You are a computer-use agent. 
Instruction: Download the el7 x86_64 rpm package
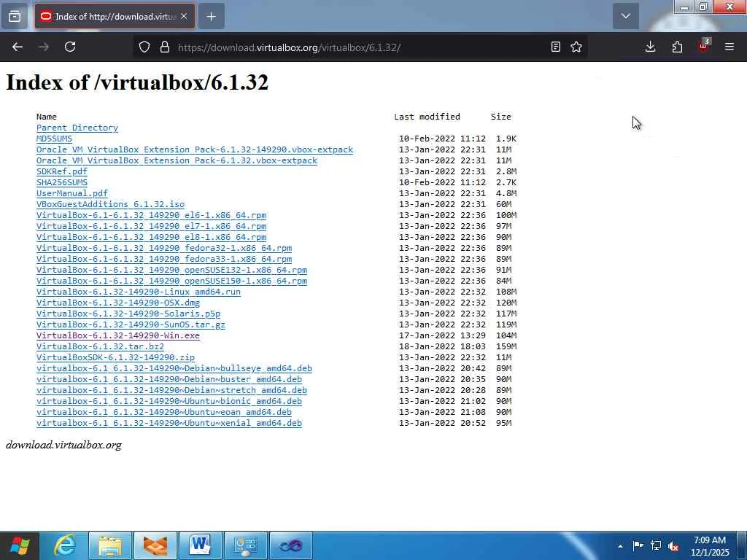(x=152, y=226)
